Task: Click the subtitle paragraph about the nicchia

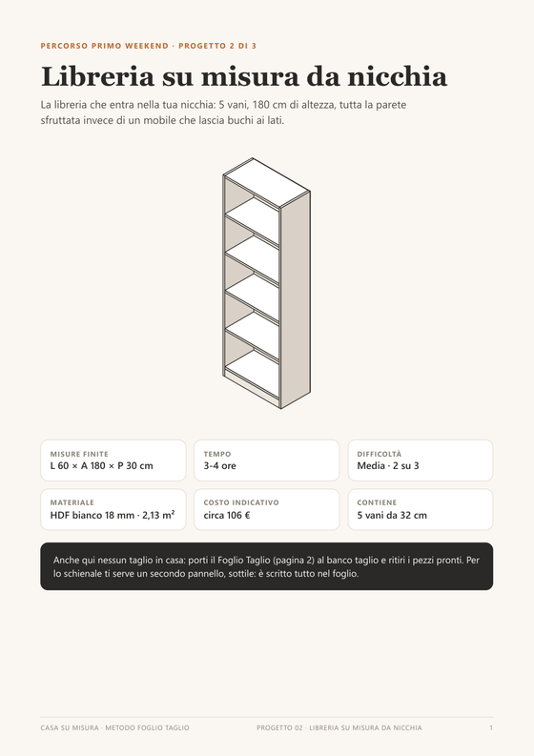Action: 223,112
